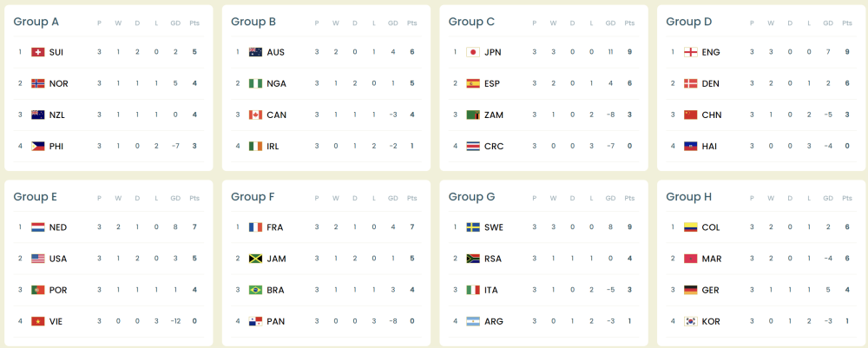
Task: Select the Group A heading
Action: click(36, 22)
